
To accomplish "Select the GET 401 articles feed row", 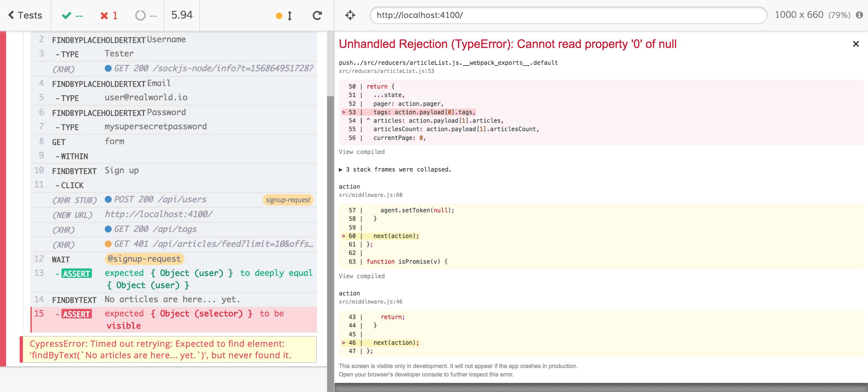I will point(174,244).
